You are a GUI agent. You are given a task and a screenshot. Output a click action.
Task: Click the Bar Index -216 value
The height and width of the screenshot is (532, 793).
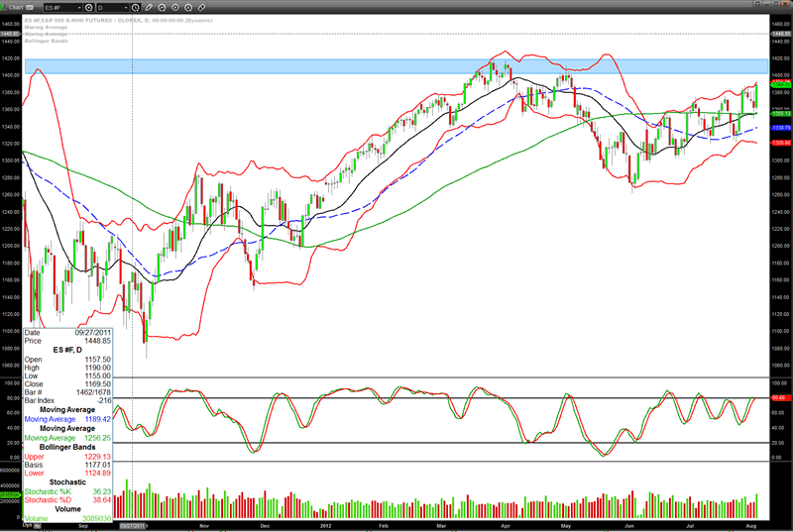click(104, 400)
